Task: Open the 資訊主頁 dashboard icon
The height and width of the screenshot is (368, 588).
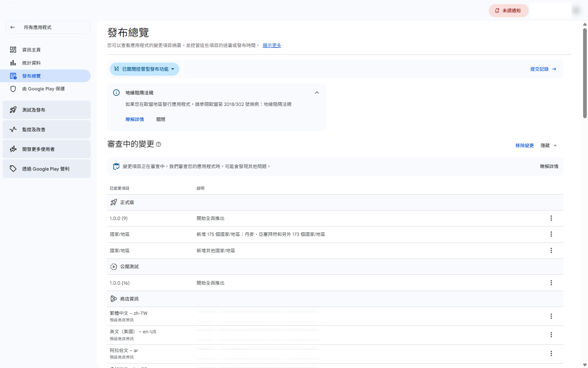Action: 13,49
